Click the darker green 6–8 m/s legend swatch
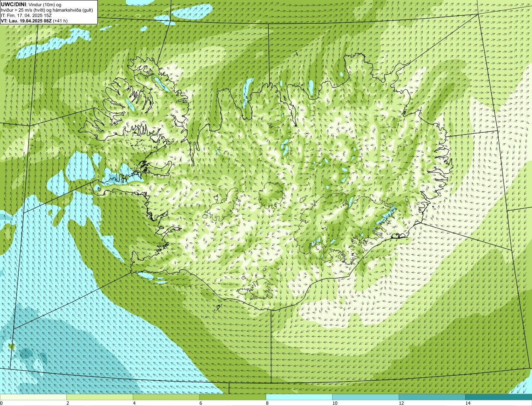This screenshot has height=406, width=532. (233, 397)
